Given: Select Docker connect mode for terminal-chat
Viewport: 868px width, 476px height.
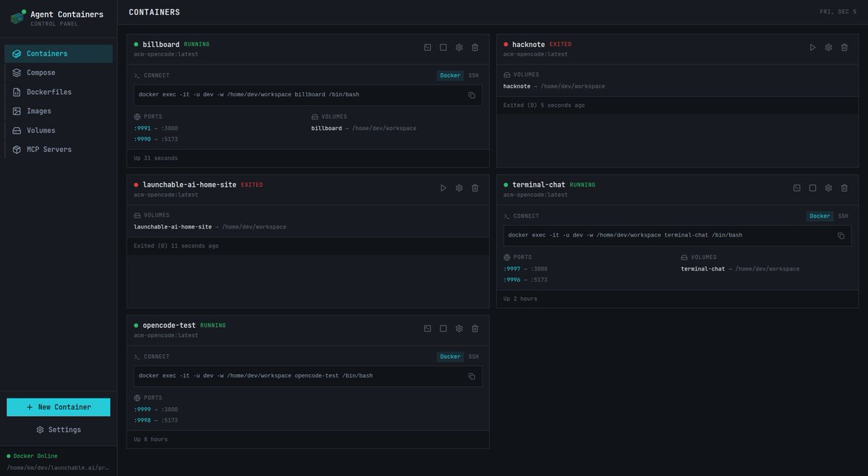Looking at the screenshot, I should click(820, 216).
